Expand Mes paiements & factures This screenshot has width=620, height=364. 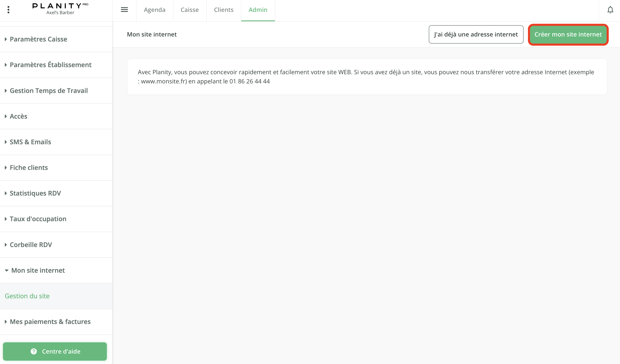tap(50, 321)
